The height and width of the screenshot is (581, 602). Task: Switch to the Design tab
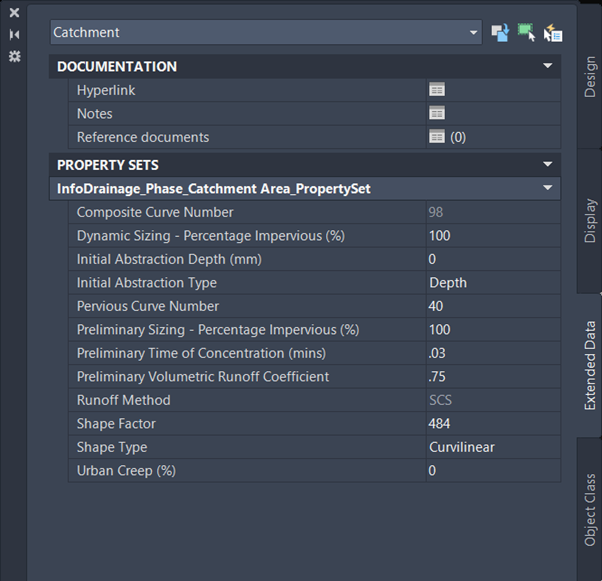click(589, 77)
